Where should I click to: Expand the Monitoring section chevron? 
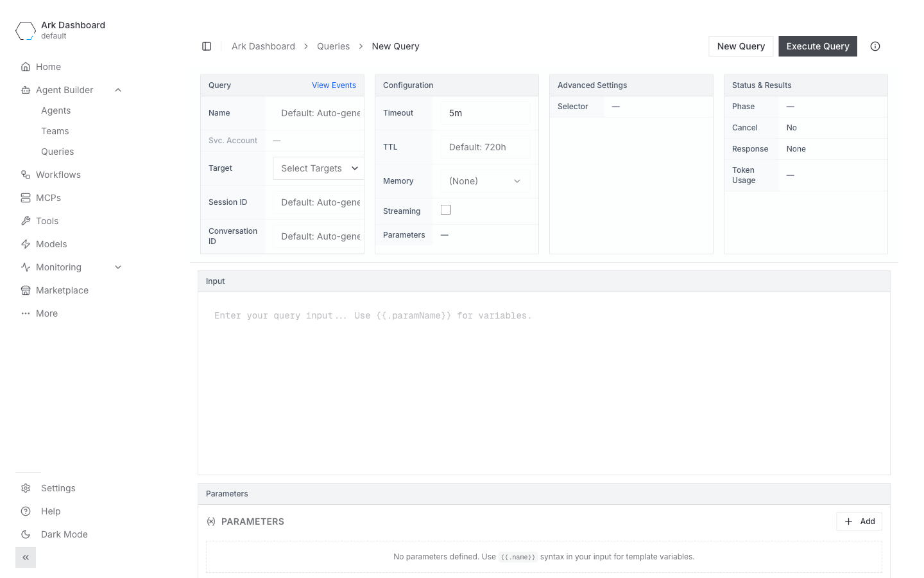[x=118, y=267]
